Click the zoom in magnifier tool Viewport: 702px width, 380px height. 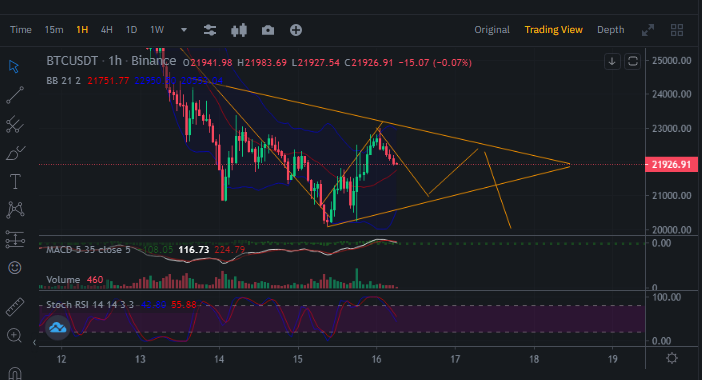pyautogui.click(x=14, y=335)
